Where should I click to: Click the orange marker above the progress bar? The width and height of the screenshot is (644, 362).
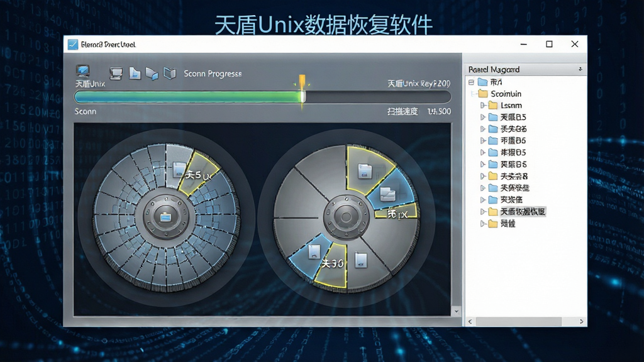303,81
